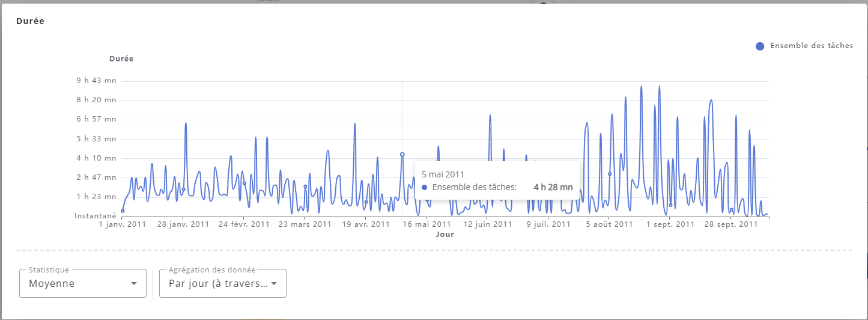Select the data point marker at 1 janv. 2011
This screenshot has height=320, width=868.
(123, 211)
